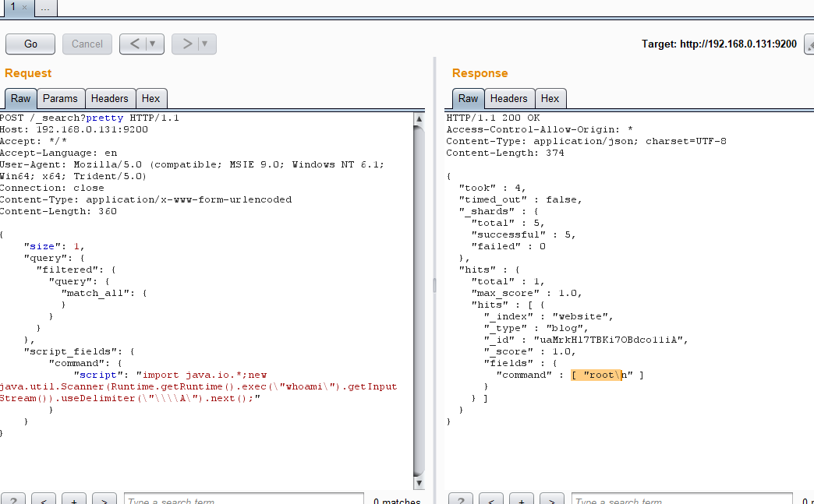The image size is (814, 504).
Task: Click the 'Connection: close' request header
Action: (52, 189)
